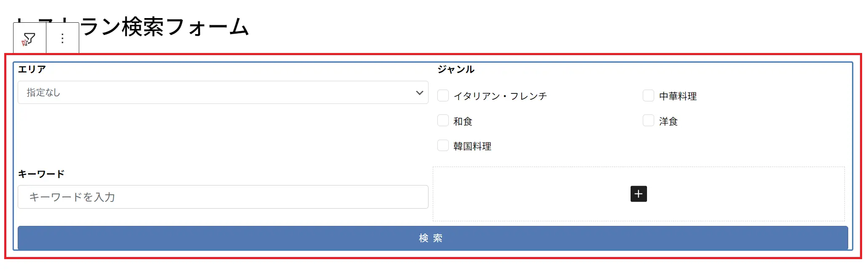
Task: Open the block options three-dot menu
Action: click(x=62, y=39)
